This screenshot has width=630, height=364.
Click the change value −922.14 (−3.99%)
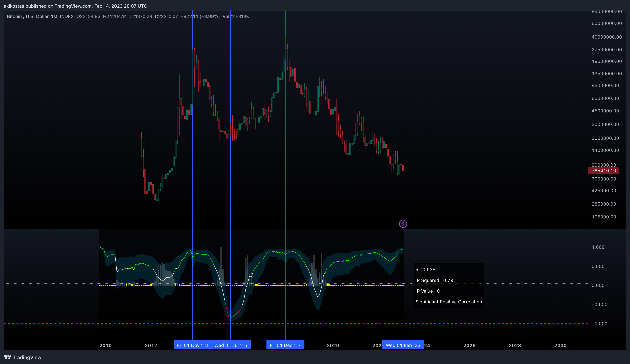200,16
